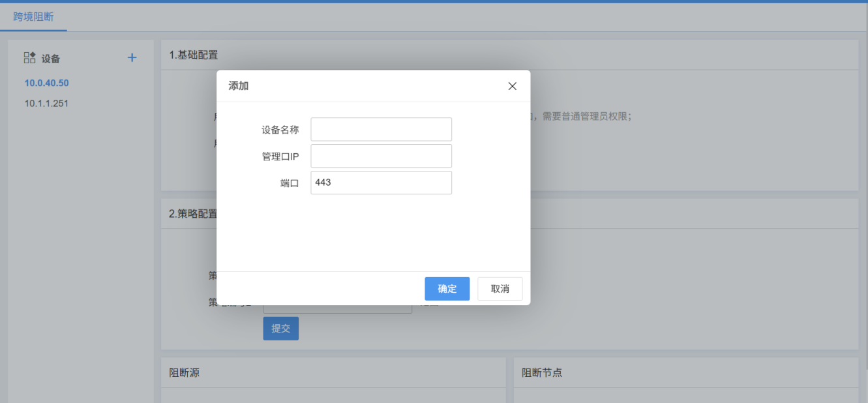Click the 设备 sidebar heading text
The width and height of the screenshot is (868, 403).
point(51,59)
